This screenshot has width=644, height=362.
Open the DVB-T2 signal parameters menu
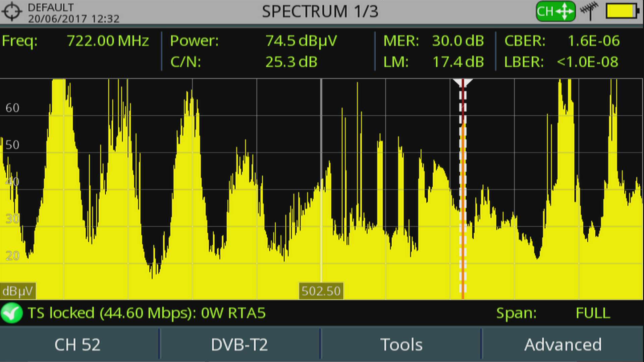click(x=239, y=345)
